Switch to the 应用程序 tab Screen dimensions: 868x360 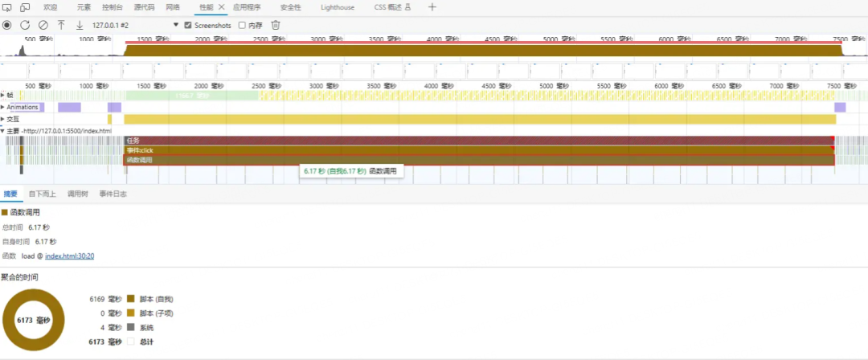pos(247,7)
